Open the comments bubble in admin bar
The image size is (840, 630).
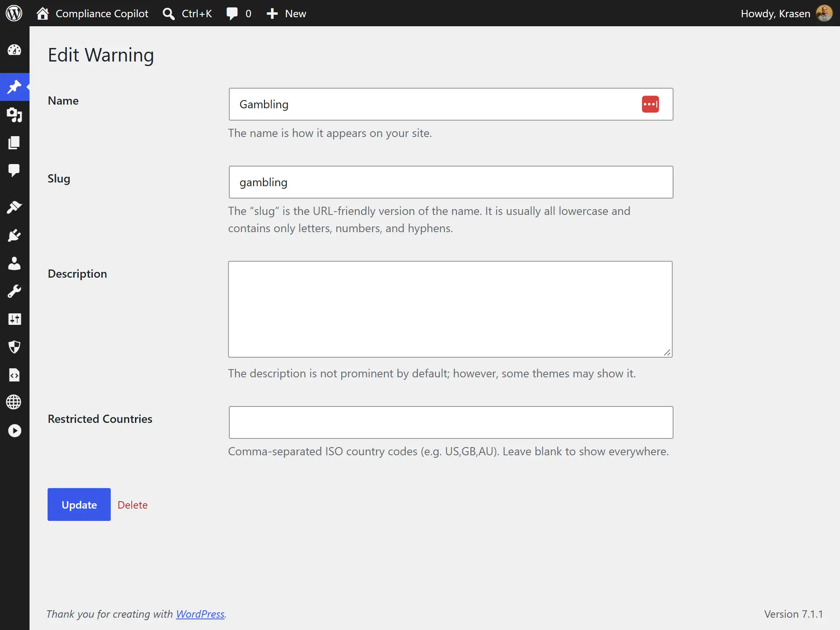coord(239,14)
